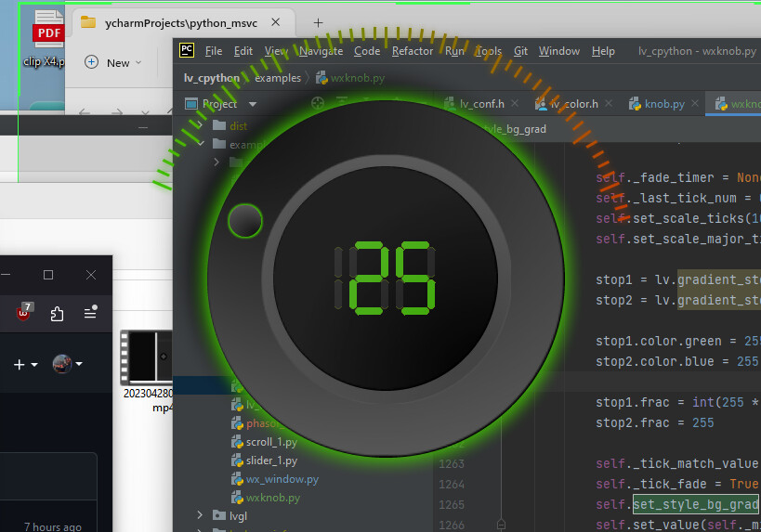
Task: Open the Edit menu in PyCharm
Action: [243, 51]
